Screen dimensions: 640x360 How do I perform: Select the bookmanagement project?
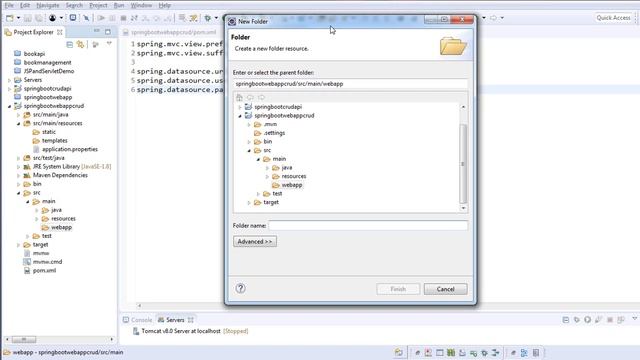47,62
